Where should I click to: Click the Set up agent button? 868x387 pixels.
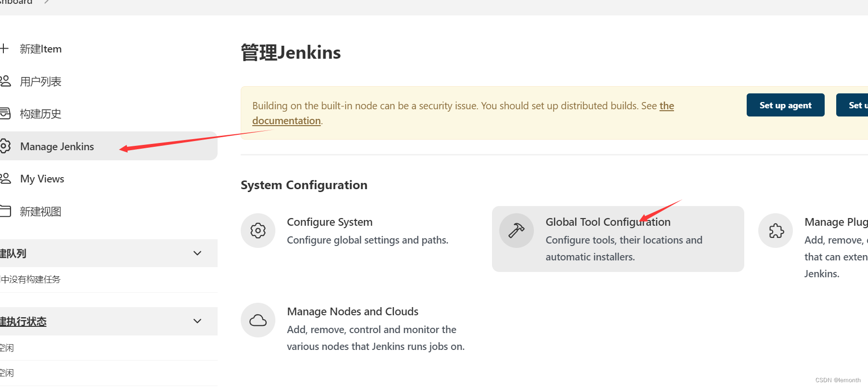[x=785, y=105]
